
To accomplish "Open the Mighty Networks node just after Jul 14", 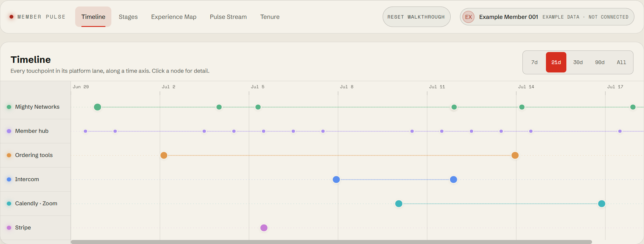I will 522,107.
